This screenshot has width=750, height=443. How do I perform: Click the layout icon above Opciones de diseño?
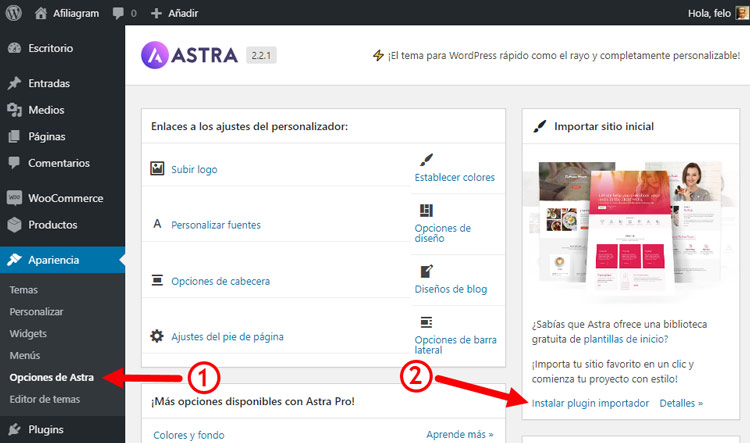pyautogui.click(x=427, y=210)
